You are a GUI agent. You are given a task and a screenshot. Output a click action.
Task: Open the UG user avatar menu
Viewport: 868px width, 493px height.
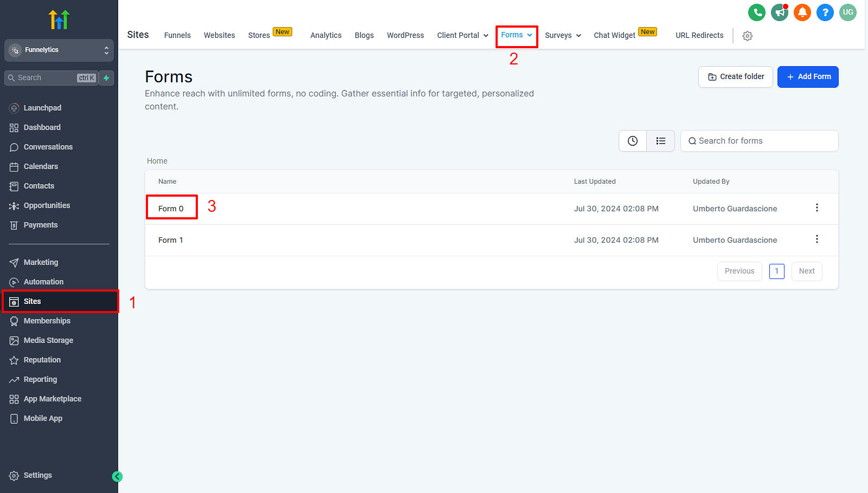coord(848,12)
